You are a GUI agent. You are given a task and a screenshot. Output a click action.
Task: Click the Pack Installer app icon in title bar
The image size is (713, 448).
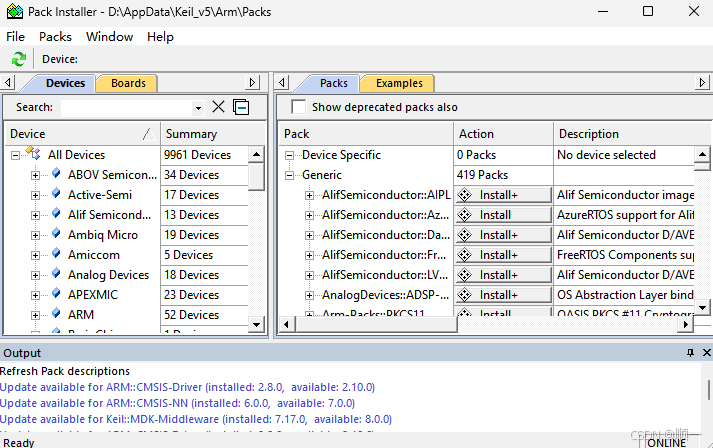[15, 11]
